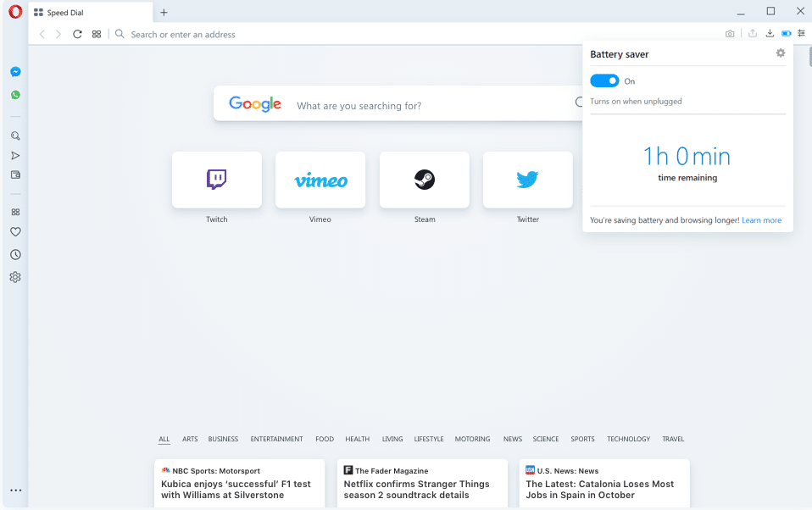This screenshot has height=510, width=812.
Task: Open the Twitter speed dial tile
Action: [528, 180]
